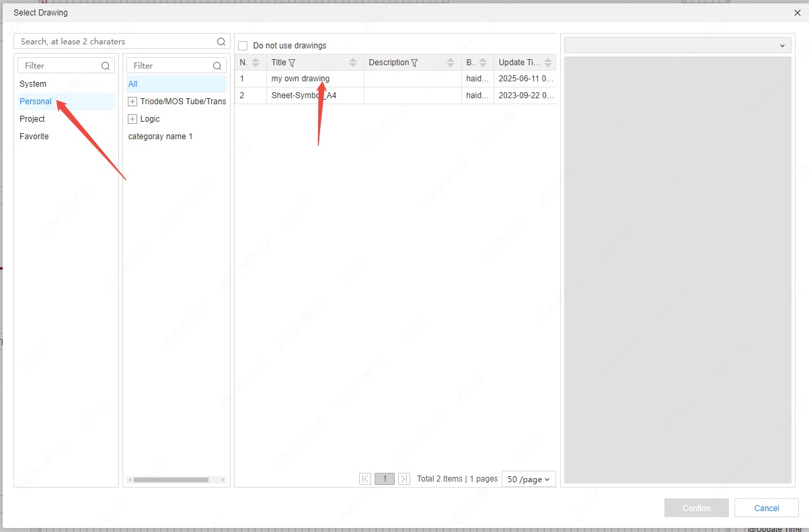This screenshot has width=809, height=532.
Task: Click the horizontal scrollbar in category panel
Action: (x=171, y=480)
